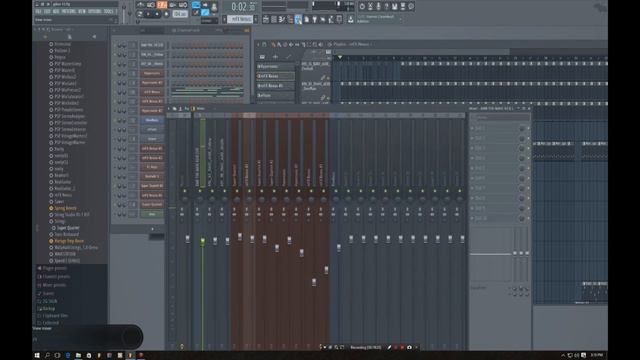This screenshot has width=640, height=360.
Task: Click the metronome icon in top toolbar
Action: click(x=141, y=5)
